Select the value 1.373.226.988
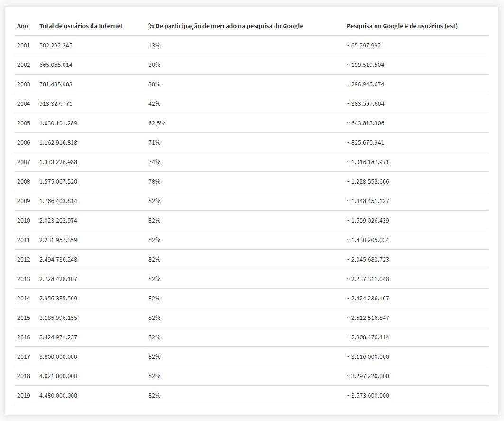 point(58,162)
